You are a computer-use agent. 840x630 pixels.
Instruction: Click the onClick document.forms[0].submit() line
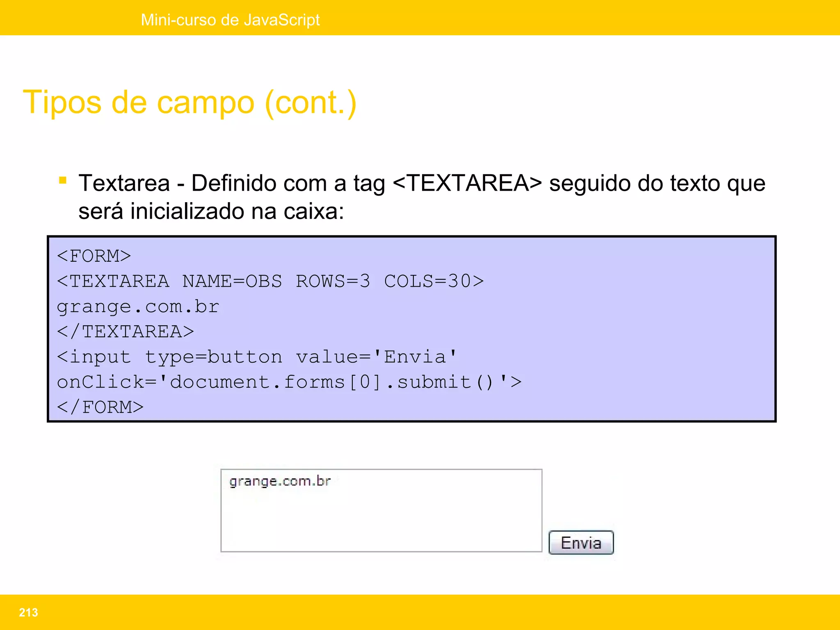289,382
